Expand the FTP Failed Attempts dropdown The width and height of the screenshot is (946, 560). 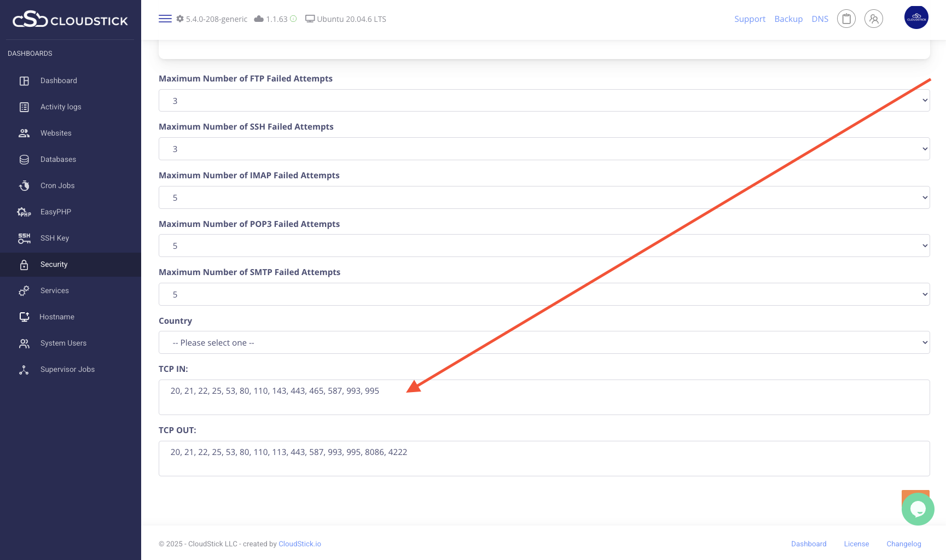click(x=544, y=101)
